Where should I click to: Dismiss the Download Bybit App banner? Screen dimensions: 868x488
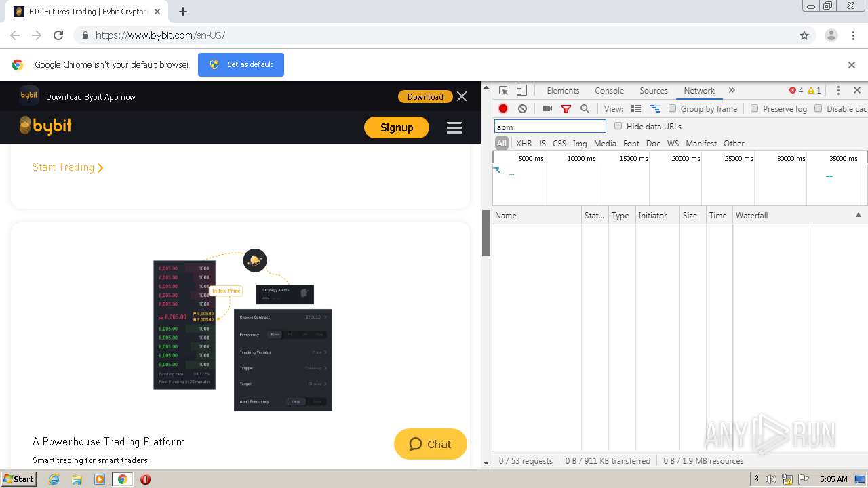(x=462, y=96)
